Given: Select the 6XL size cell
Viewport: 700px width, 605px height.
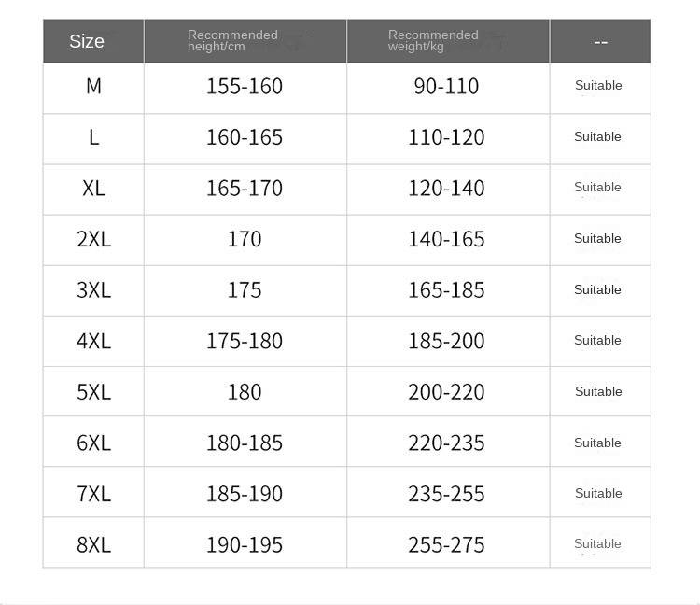Looking at the screenshot, I should coord(93,443).
